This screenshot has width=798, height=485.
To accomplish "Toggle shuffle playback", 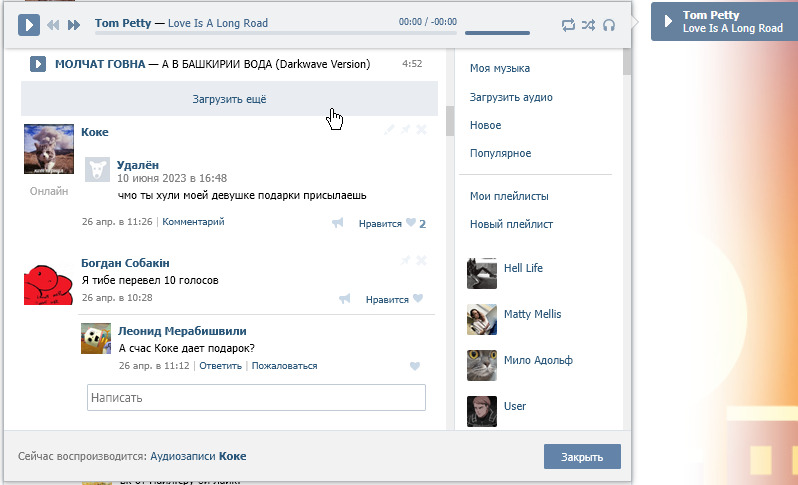I will [589, 24].
